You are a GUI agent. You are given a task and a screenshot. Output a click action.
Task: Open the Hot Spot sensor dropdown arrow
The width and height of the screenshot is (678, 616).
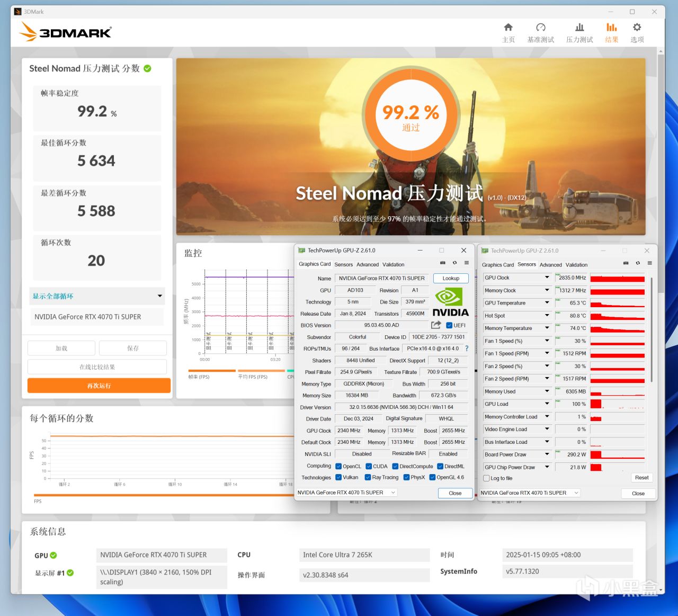click(547, 316)
